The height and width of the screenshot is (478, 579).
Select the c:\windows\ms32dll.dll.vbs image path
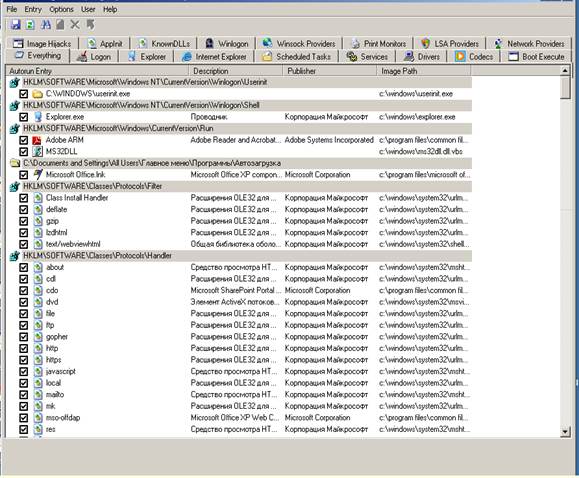[x=420, y=151]
